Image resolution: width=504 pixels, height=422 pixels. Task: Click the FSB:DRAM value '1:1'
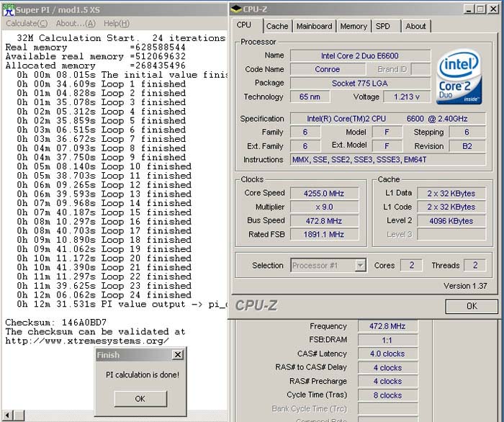387,340
